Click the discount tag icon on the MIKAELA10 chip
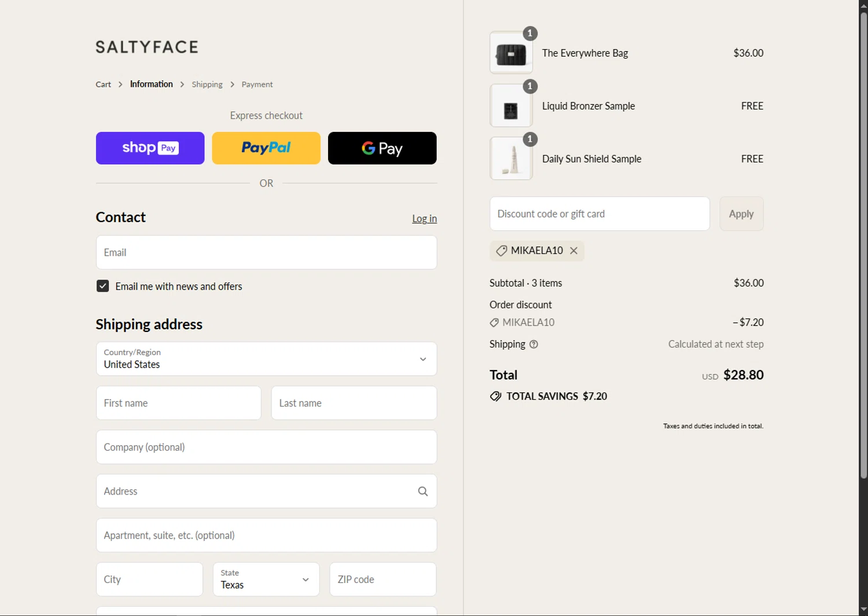The image size is (868, 616). click(x=501, y=250)
